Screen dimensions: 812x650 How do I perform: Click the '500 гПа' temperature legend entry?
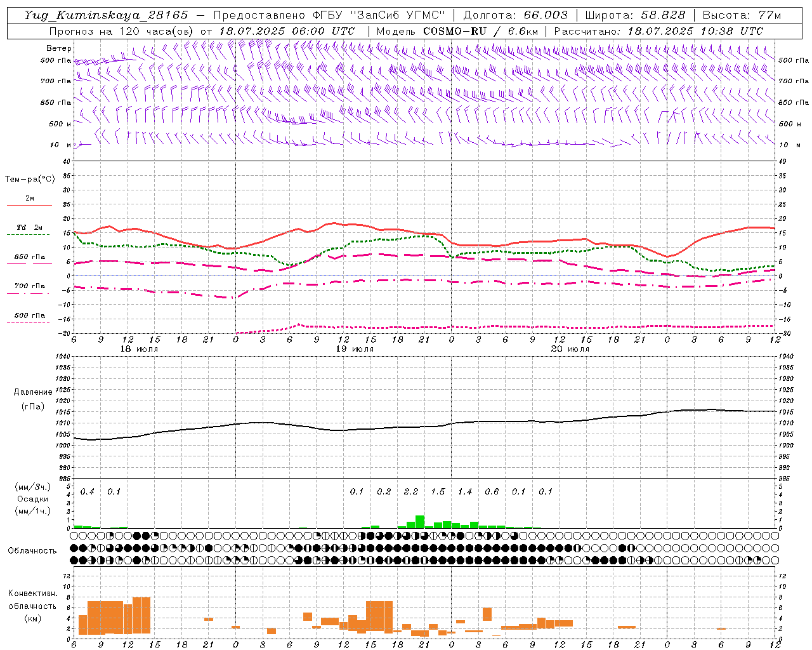[30, 315]
